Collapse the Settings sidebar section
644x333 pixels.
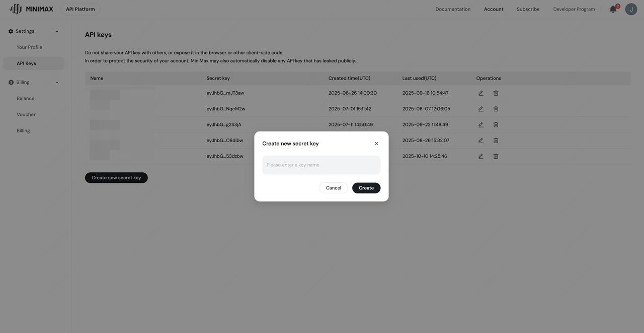click(x=57, y=31)
